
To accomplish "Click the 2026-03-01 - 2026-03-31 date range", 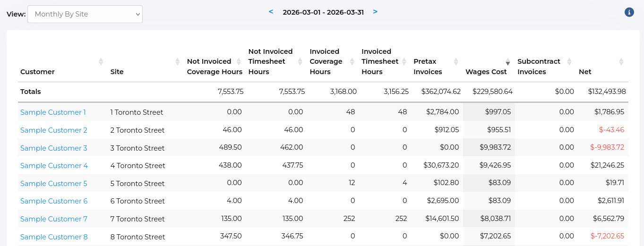I will click(323, 12).
